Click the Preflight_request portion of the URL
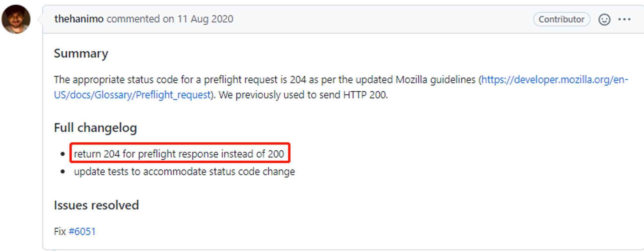The image size is (644, 251). [x=173, y=95]
